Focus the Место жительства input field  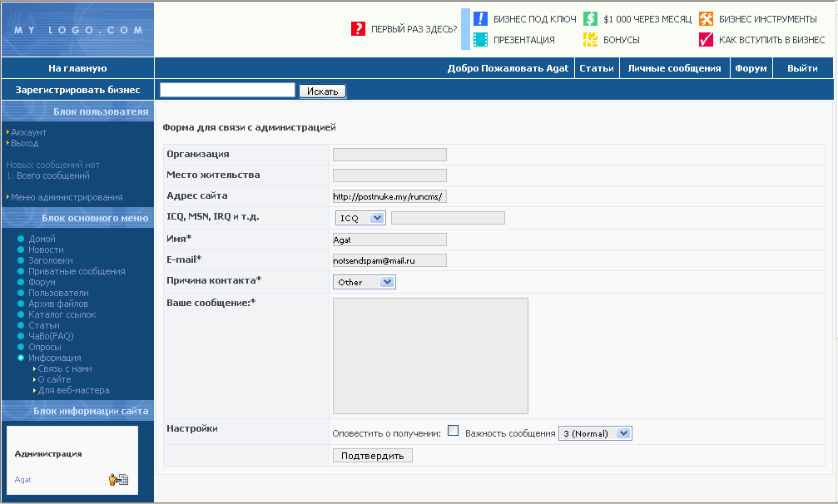pyautogui.click(x=389, y=175)
